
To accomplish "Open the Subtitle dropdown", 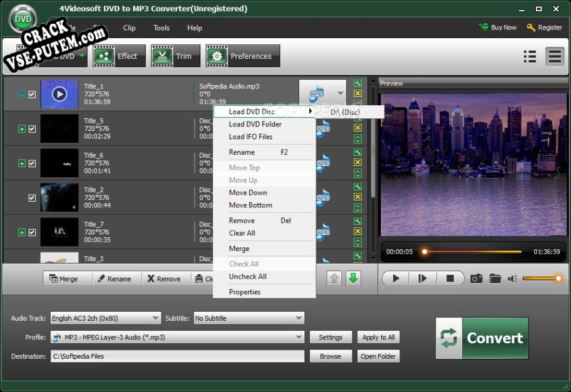I will pos(299,318).
